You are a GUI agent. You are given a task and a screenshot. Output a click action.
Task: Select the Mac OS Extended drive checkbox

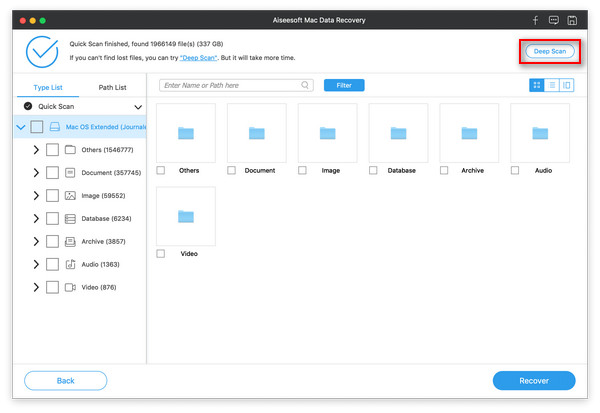37,127
